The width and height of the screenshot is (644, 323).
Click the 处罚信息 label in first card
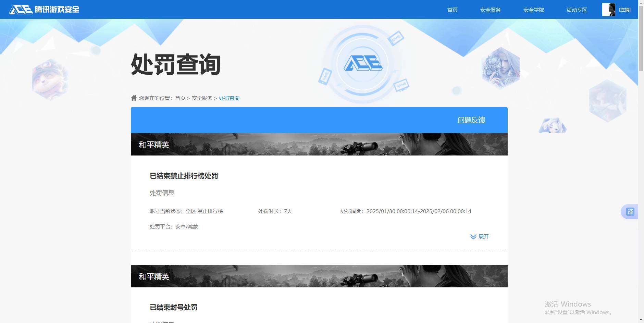(162, 193)
